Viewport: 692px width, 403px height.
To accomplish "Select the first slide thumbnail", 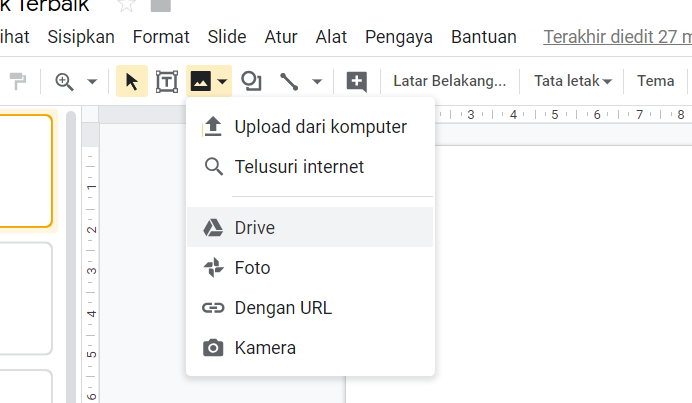I will 26,171.
